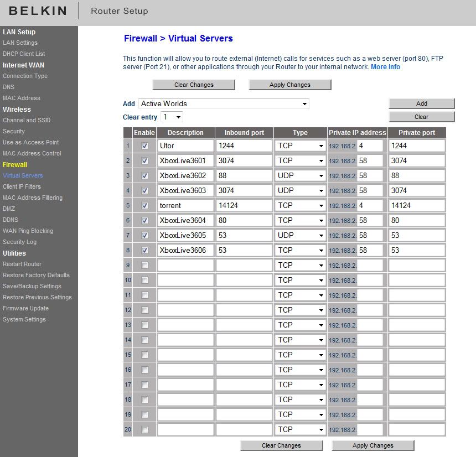Viewport: 476px width, 457px height.
Task: Navigate to Channel and SSID settings
Action: point(26,120)
